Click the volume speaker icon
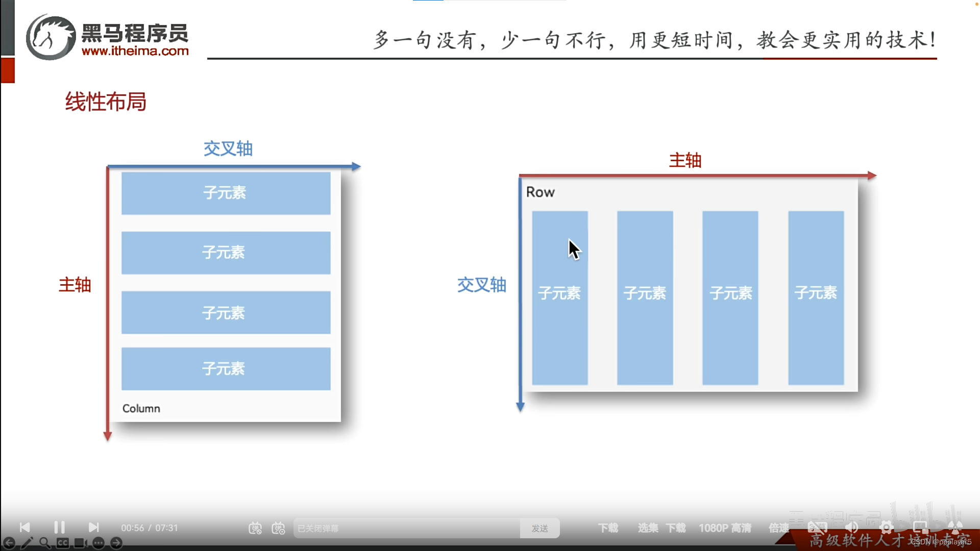Image resolution: width=980 pixels, height=551 pixels. (852, 528)
